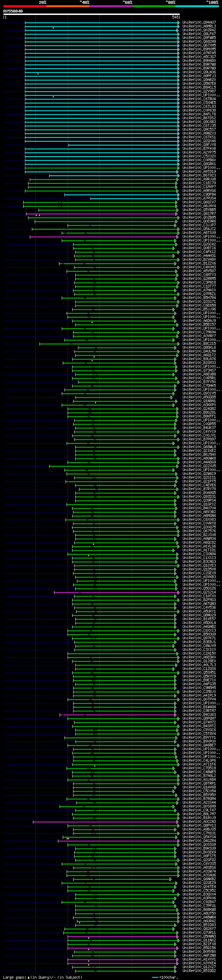Click label UniRef100_Q6S7R7

[199, 213]
